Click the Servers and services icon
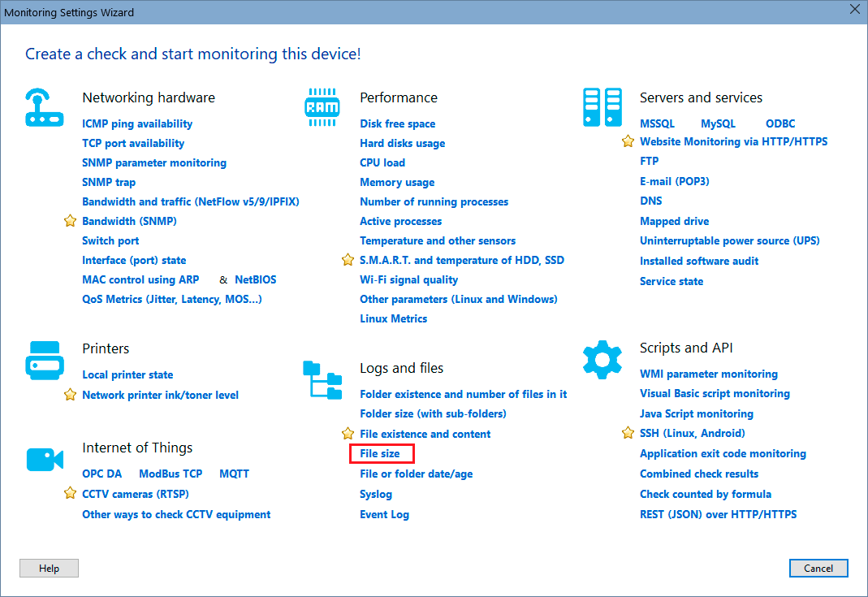This screenshot has height=597, width=868. coord(602,106)
